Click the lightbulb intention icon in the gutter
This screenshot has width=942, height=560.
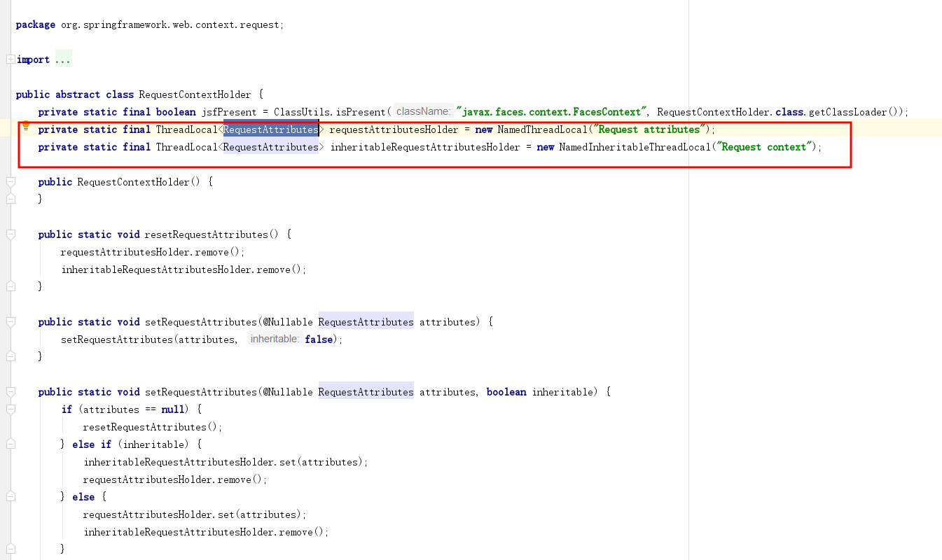[26, 127]
